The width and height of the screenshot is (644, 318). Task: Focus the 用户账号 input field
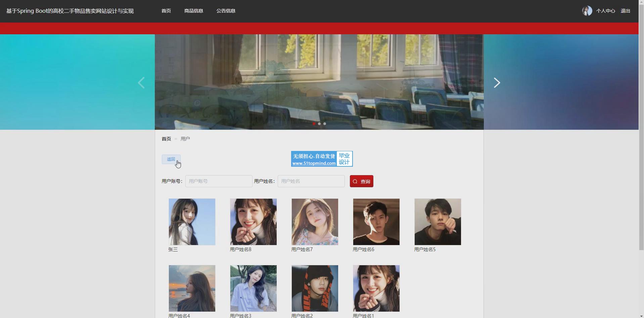coord(219,181)
